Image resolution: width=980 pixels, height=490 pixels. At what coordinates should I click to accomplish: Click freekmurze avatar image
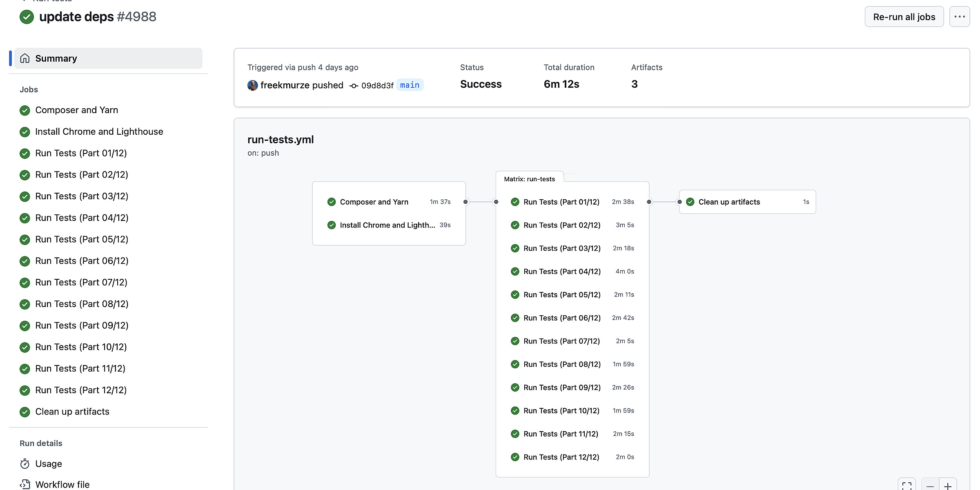[x=253, y=85]
